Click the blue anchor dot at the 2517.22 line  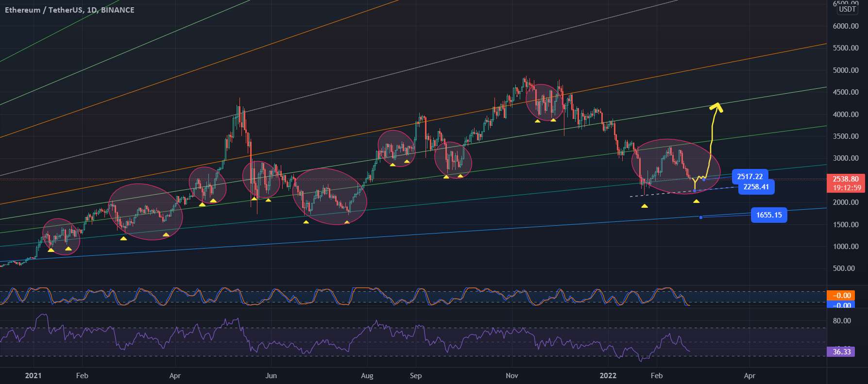click(704, 180)
